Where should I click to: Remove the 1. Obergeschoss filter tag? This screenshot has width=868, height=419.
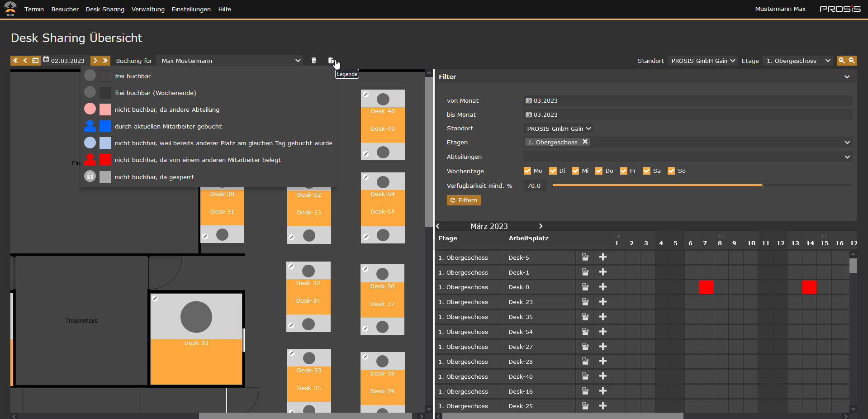click(585, 142)
